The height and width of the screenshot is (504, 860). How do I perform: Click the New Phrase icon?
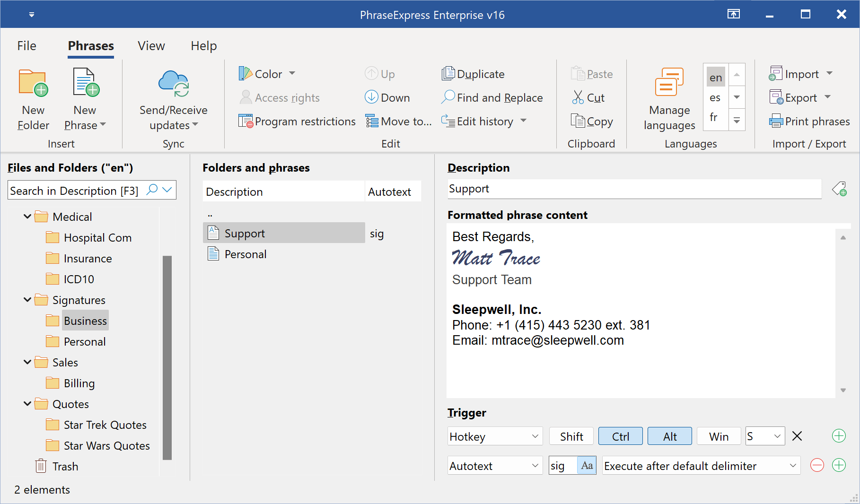[86, 83]
